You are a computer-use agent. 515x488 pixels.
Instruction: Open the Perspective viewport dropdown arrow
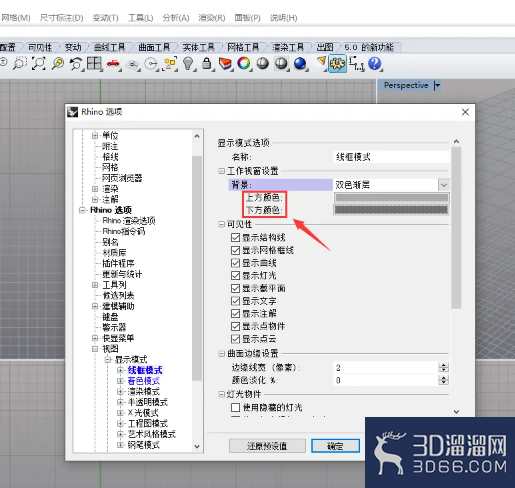pos(437,85)
